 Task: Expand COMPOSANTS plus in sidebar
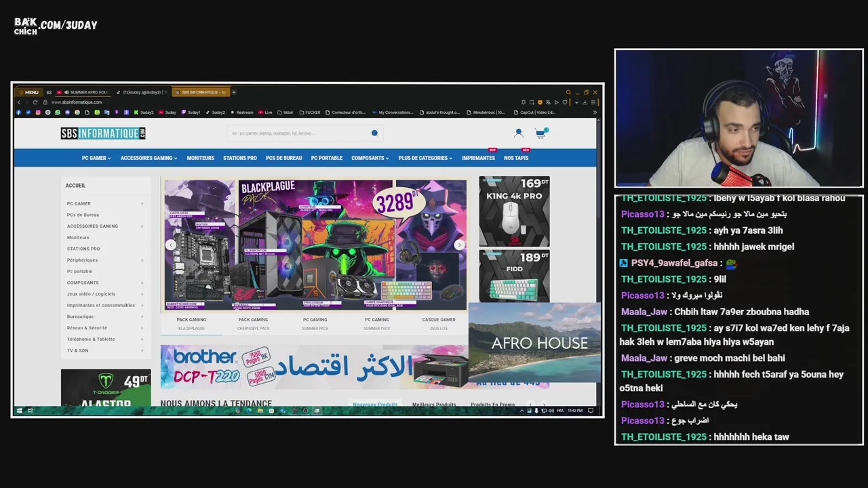pyautogui.click(x=142, y=283)
